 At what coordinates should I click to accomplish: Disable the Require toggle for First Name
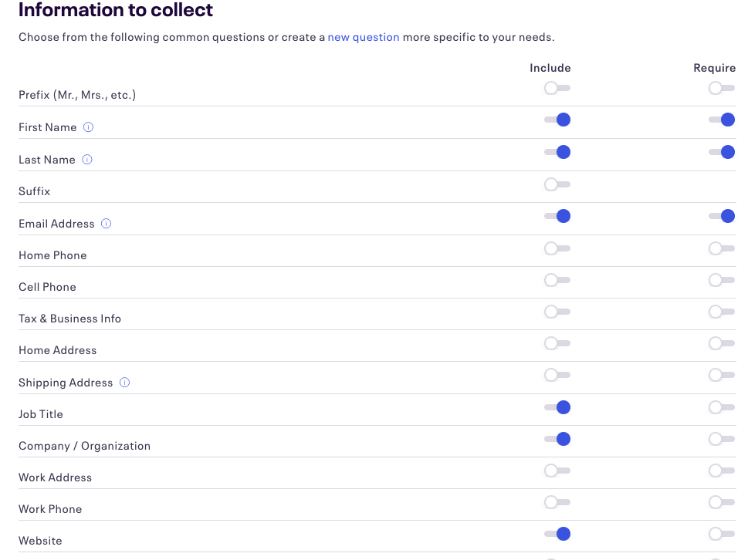point(721,120)
